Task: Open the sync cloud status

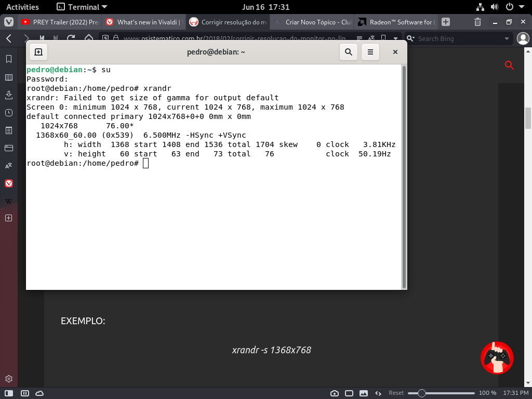Action: (39, 393)
